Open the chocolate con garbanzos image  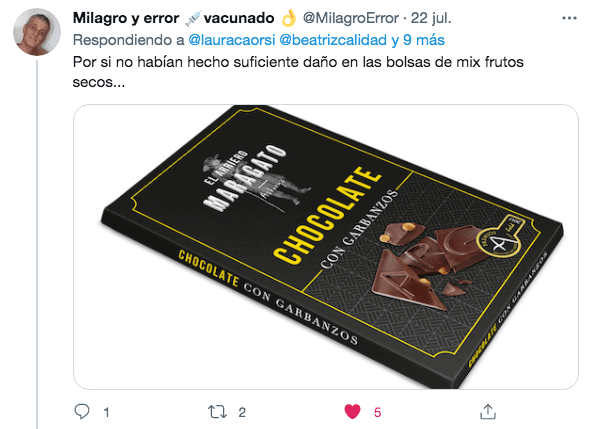point(326,247)
